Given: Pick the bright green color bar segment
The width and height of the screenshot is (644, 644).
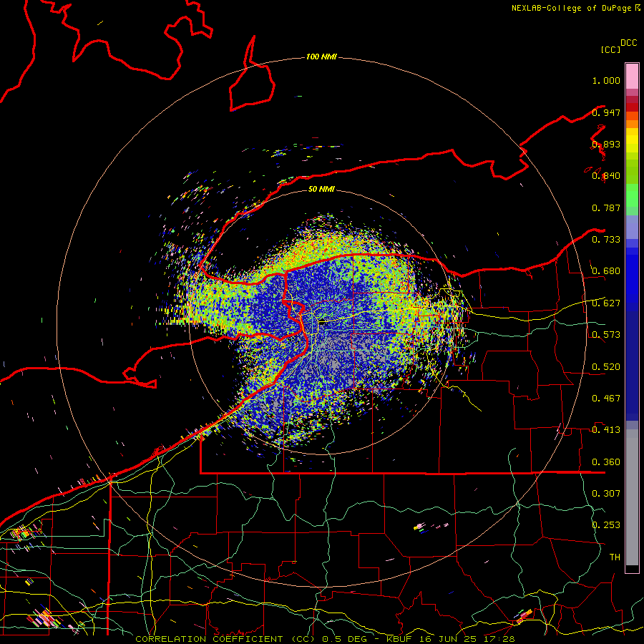Looking at the screenshot, I should [x=632, y=195].
